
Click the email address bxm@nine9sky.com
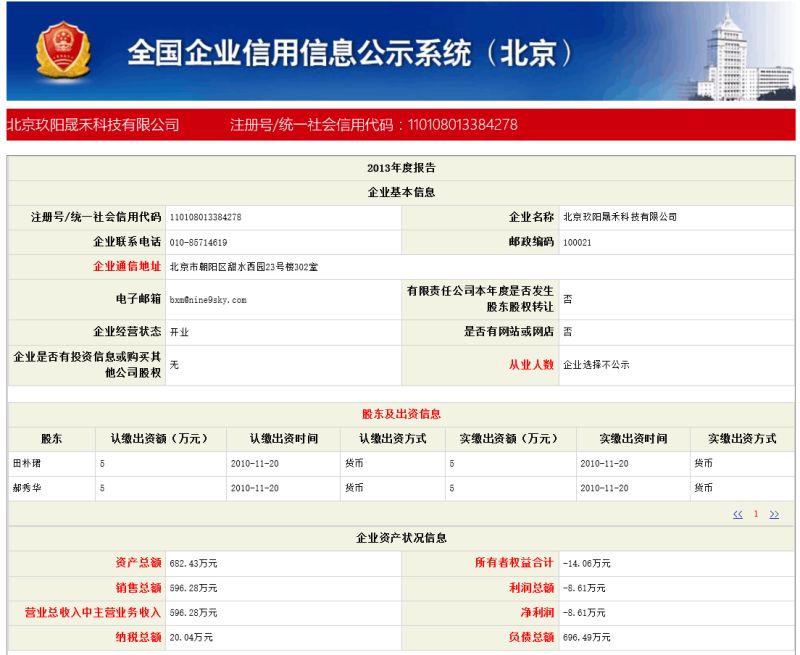point(208,299)
